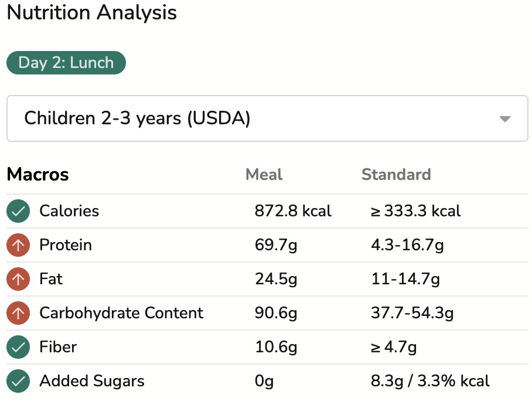Click the red up-arrow icon beside Fat
Screen dimensions: 532x408
(18, 279)
